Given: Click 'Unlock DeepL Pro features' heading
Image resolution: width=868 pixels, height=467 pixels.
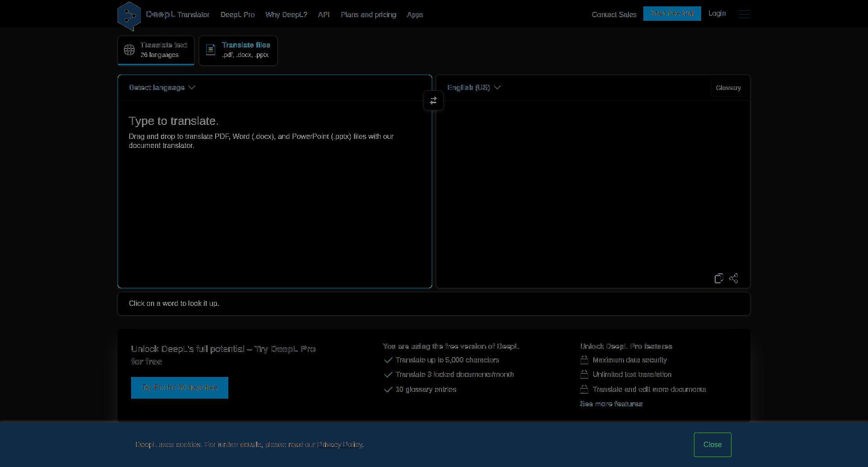Looking at the screenshot, I should tap(626, 347).
